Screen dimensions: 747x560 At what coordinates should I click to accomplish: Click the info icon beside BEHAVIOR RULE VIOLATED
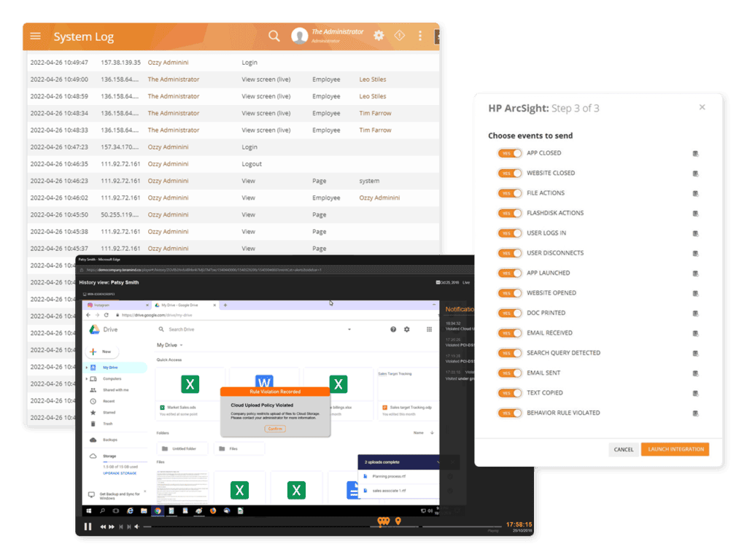[695, 413]
